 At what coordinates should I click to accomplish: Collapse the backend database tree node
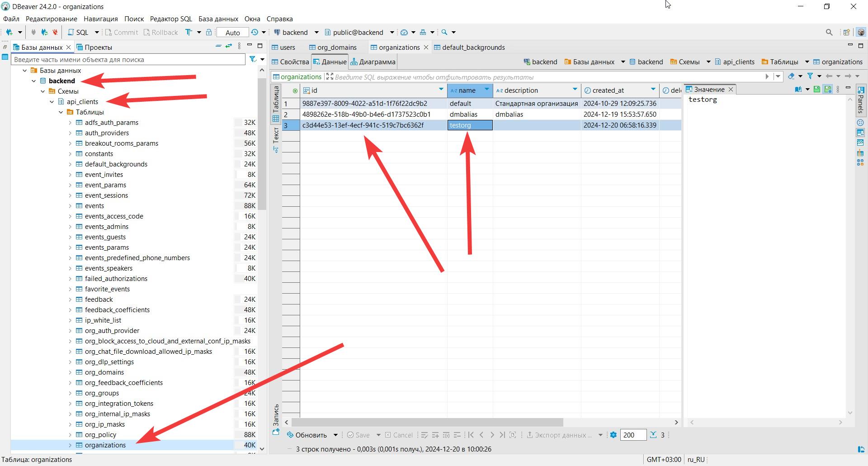click(x=34, y=81)
